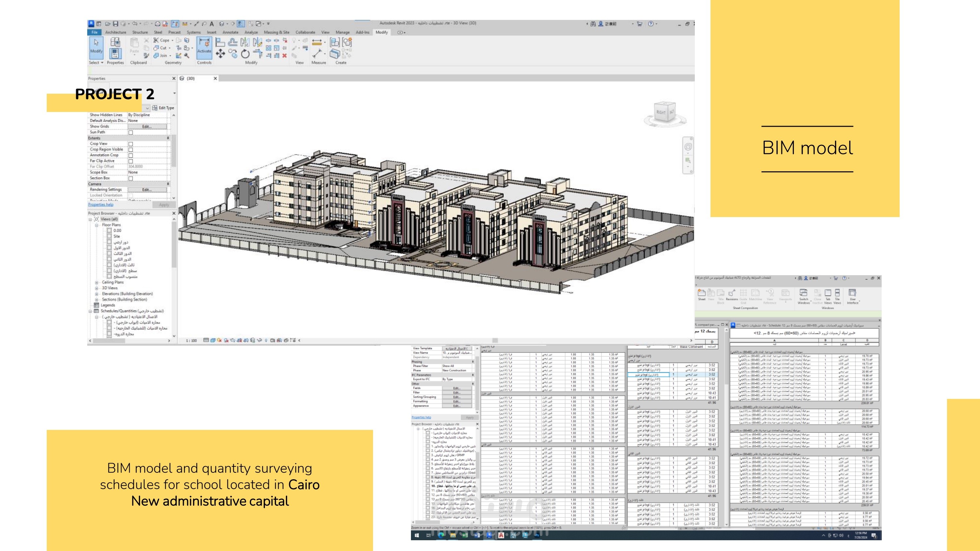Click the red Delete element icon
The width and height of the screenshot is (980, 551).
[x=285, y=55]
